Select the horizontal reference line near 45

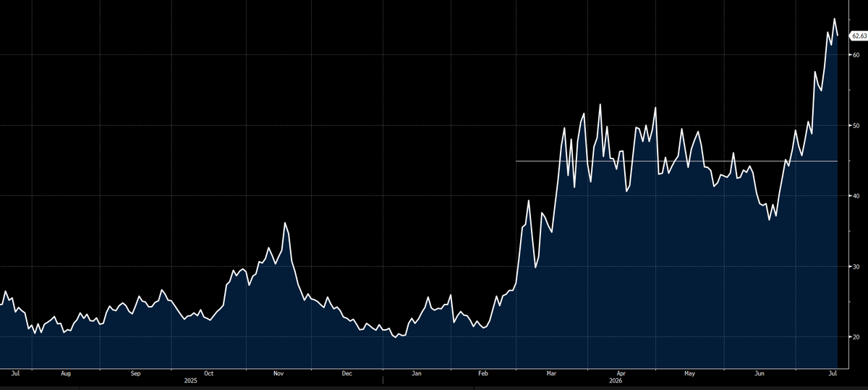pyautogui.click(x=676, y=161)
